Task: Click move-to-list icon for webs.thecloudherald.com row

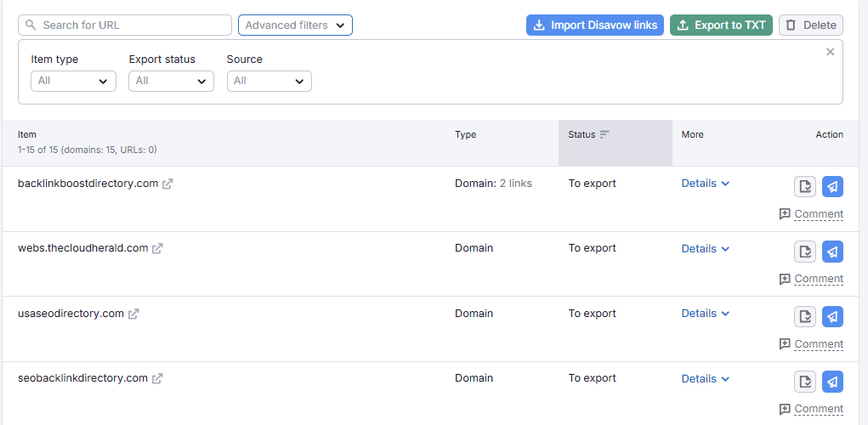Action: pos(804,252)
